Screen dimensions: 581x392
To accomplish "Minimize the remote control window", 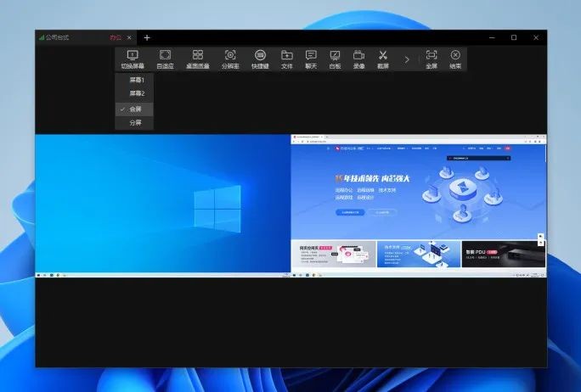I will [492, 37].
